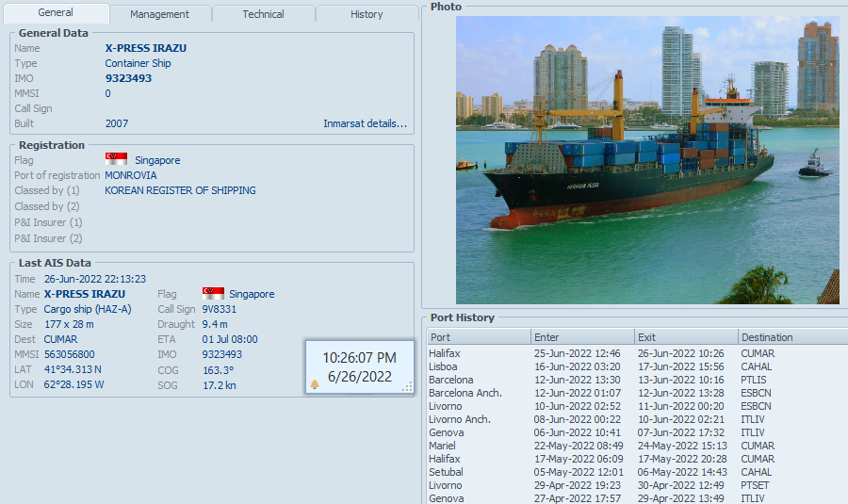Image resolution: width=848 pixels, height=504 pixels.
Task: Click the ship photo thumbnail
Action: pos(647,159)
